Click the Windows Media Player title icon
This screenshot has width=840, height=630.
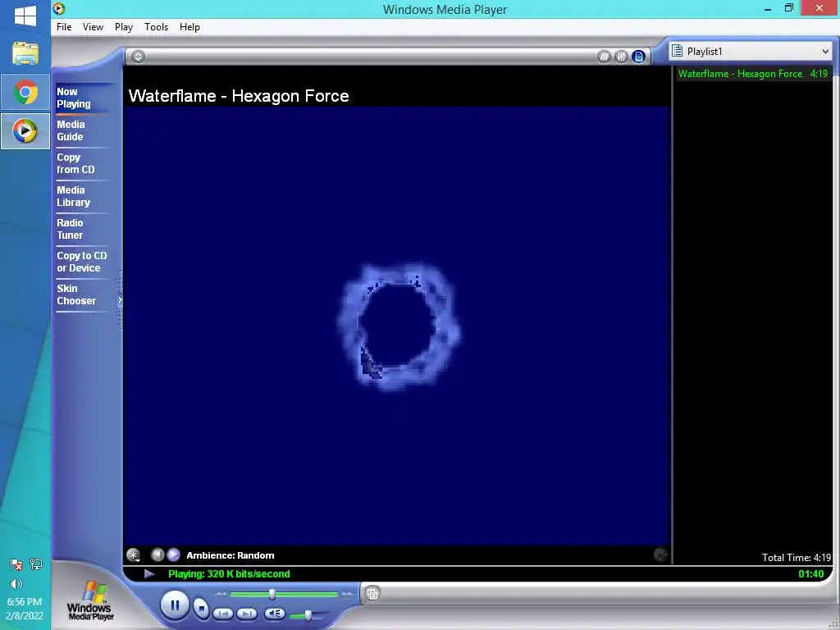point(59,8)
